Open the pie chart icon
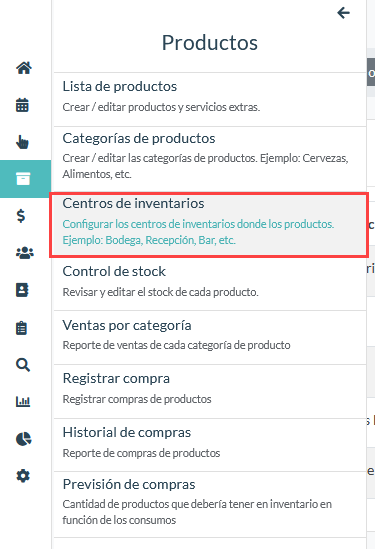The image size is (375, 549). point(23,439)
